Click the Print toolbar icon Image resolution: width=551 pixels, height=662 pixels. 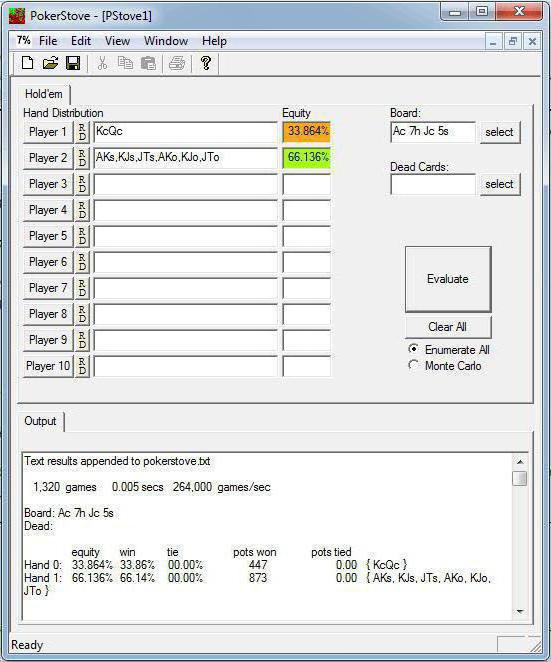(x=177, y=63)
